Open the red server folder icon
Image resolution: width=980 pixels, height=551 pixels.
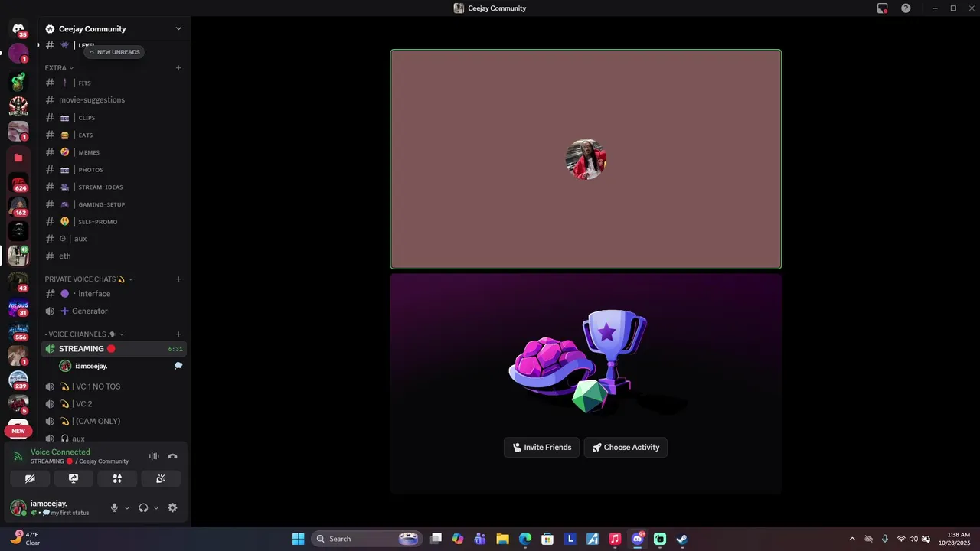tap(18, 158)
